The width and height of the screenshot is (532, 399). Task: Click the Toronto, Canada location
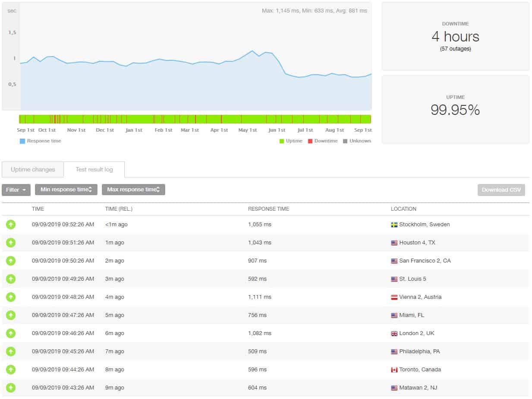pos(420,370)
